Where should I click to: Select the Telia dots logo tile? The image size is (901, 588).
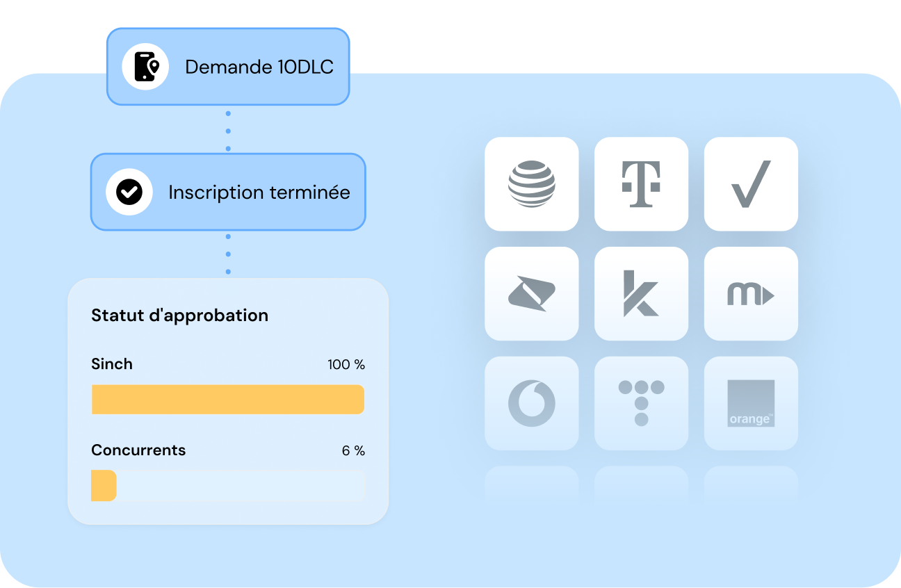[641, 404]
